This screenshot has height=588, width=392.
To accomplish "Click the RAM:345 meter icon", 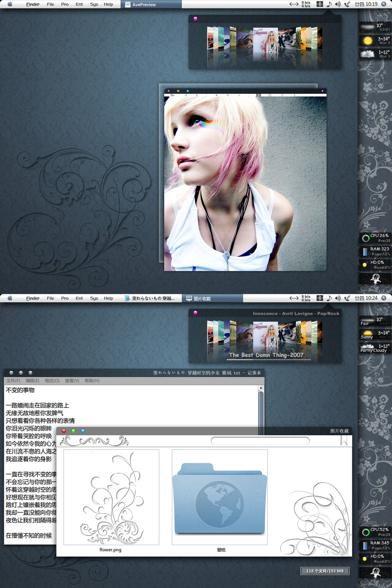I will tap(365, 546).
